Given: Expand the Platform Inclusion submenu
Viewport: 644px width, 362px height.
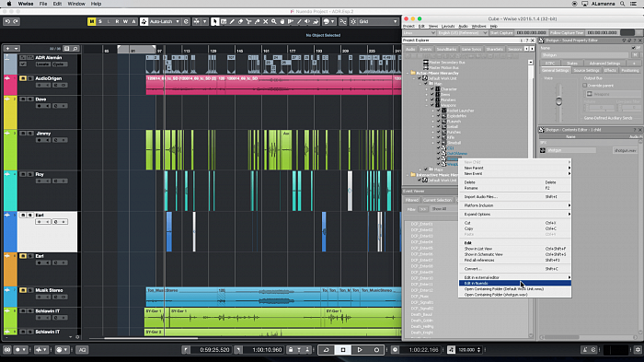Looking at the screenshot, I should [x=514, y=205].
